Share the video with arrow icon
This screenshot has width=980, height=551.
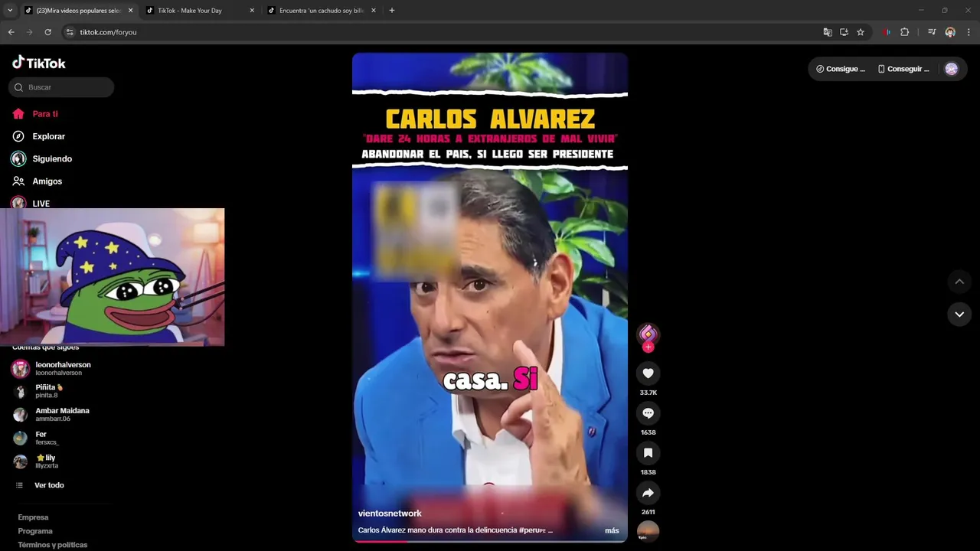(x=648, y=492)
